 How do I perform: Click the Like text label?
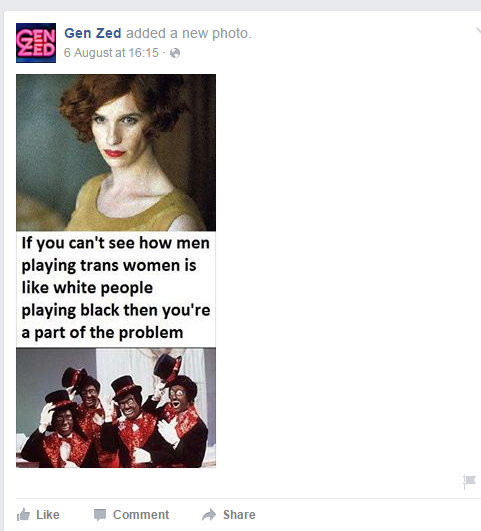48,515
